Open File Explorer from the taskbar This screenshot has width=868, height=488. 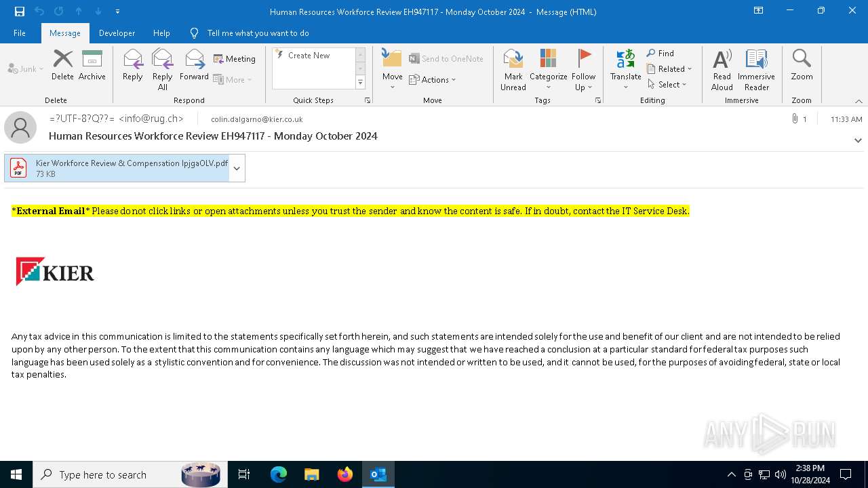click(311, 474)
